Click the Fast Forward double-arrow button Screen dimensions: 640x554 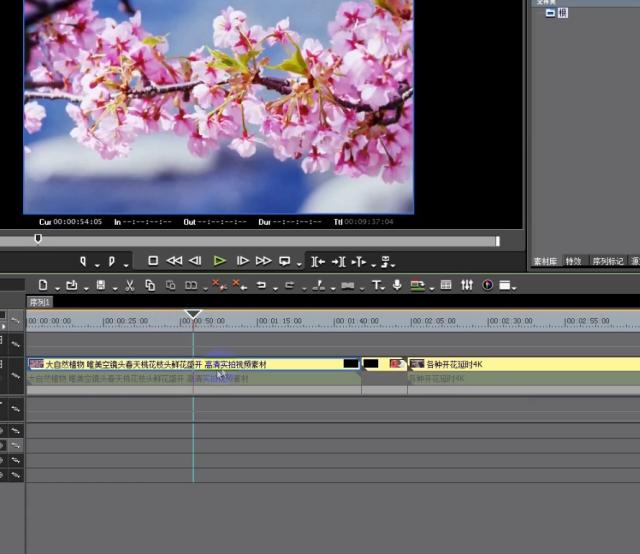(x=263, y=260)
